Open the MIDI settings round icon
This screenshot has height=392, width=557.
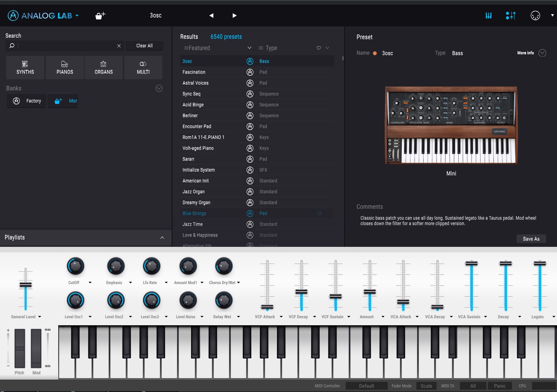(x=535, y=16)
